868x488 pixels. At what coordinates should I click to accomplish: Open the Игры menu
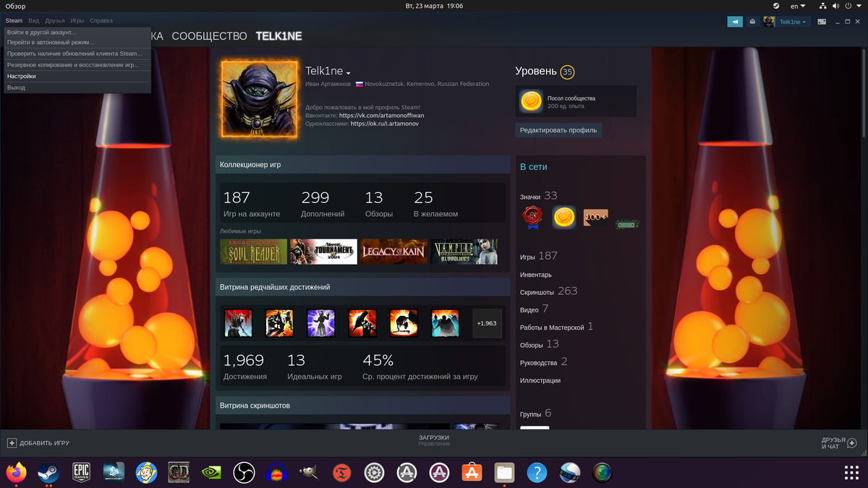click(x=77, y=21)
